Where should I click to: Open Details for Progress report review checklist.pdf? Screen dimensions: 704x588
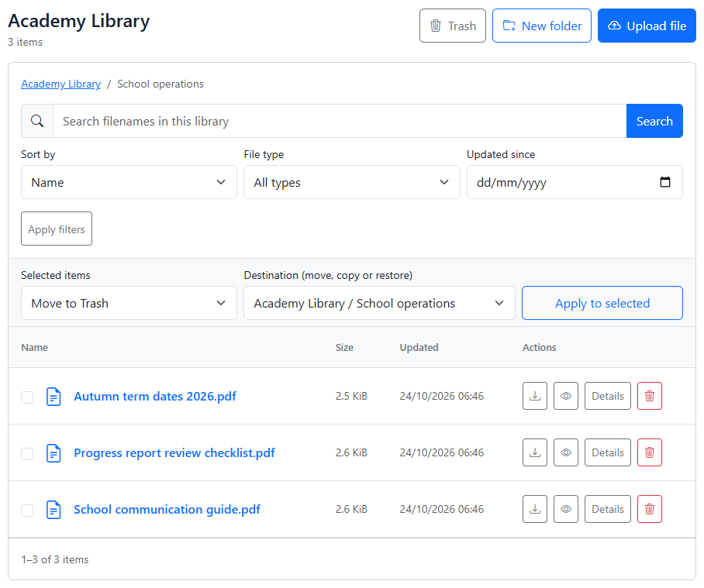coord(607,452)
